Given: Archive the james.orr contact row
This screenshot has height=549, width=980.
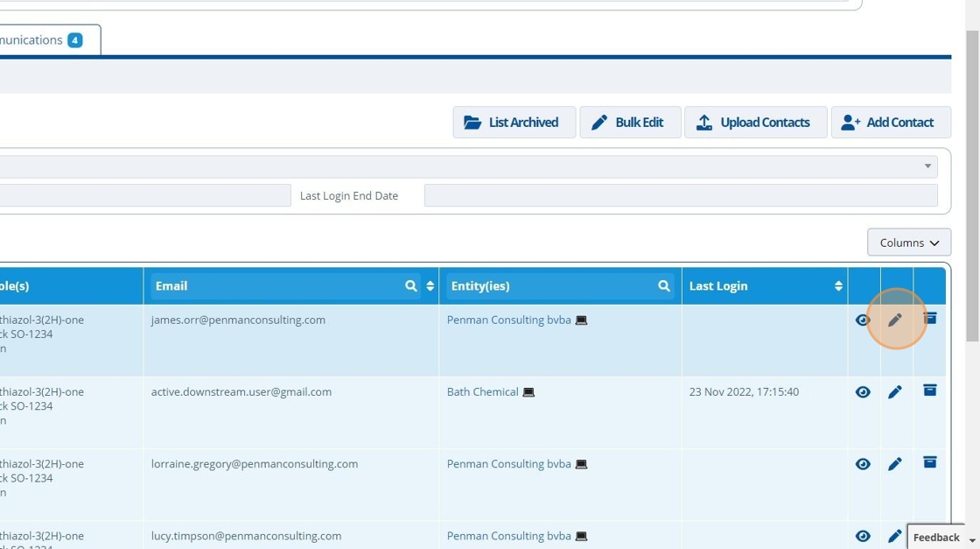Looking at the screenshot, I should pyautogui.click(x=930, y=318).
